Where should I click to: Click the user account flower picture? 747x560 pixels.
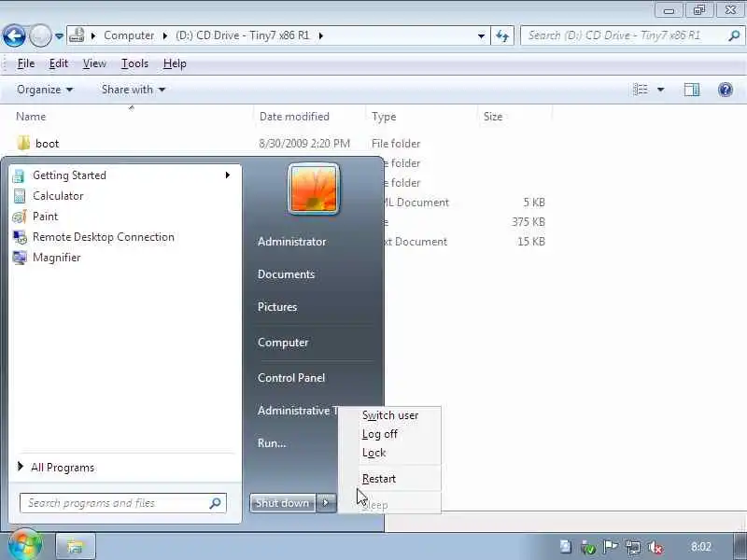pos(314,189)
